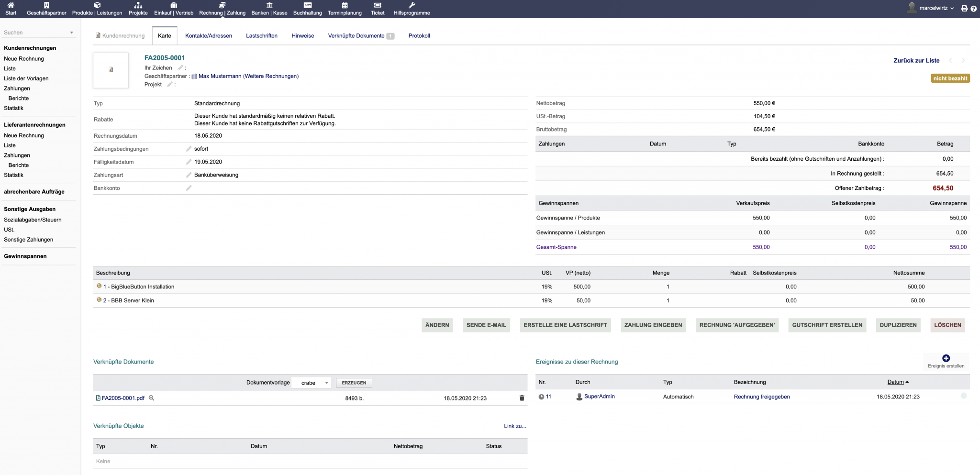Open Produkte | Leistungen module
Viewport: 980px width, 475px height.
[97, 9]
